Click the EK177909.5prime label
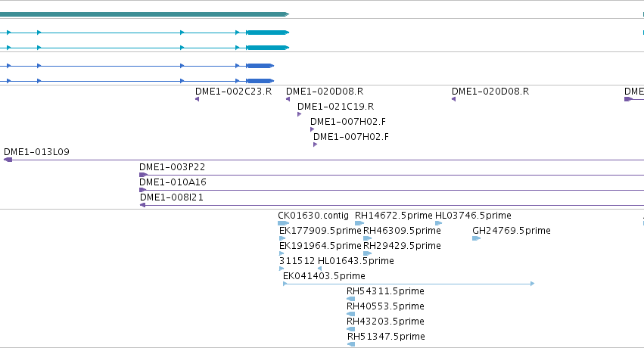 click(320, 231)
